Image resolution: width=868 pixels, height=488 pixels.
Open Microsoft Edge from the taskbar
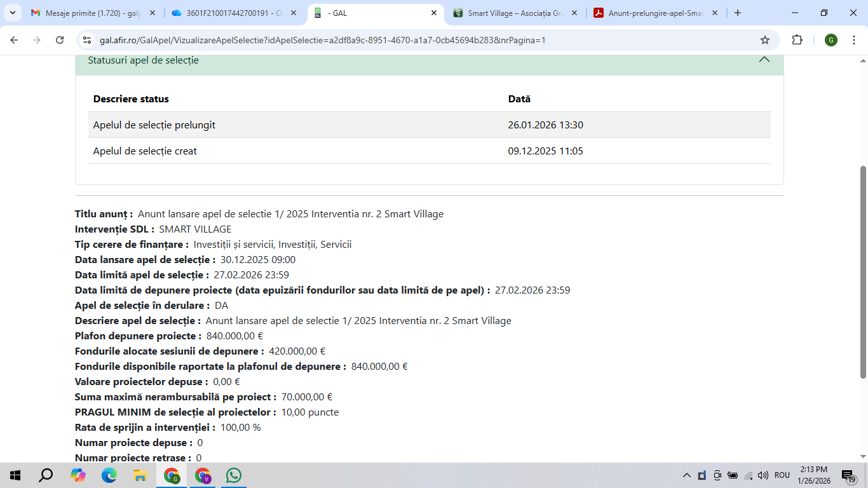tap(109, 475)
